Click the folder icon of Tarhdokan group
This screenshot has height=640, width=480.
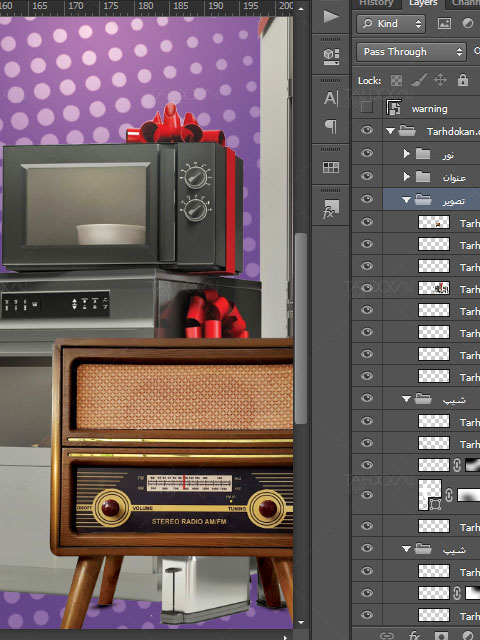[x=407, y=131]
